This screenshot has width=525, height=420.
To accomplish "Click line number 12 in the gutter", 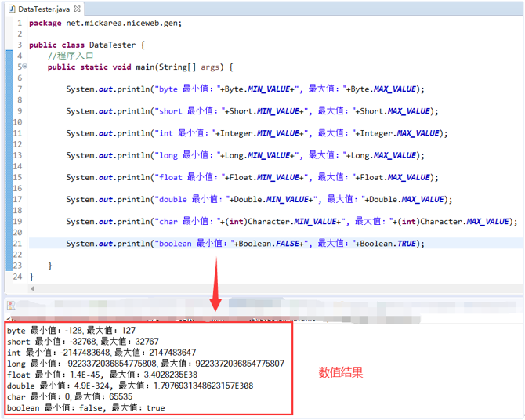I will coord(17,144).
